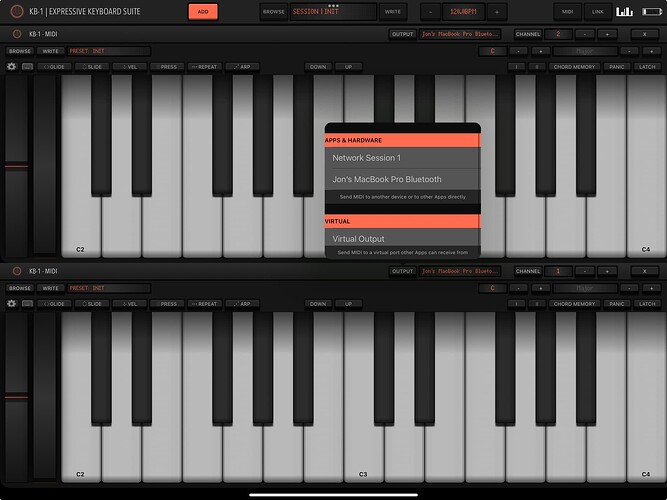Click the top keyboard's pitch bend strip
This screenshot has width=667, height=500.
tap(16, 165)
